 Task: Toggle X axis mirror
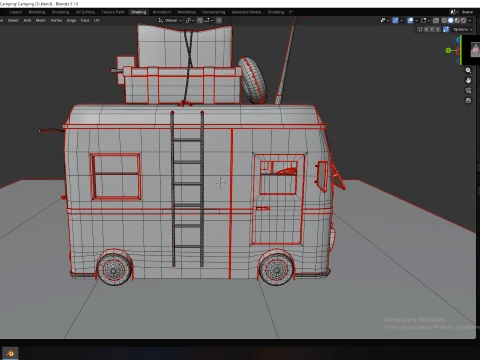pyautogui.click(x=426, y=29)
